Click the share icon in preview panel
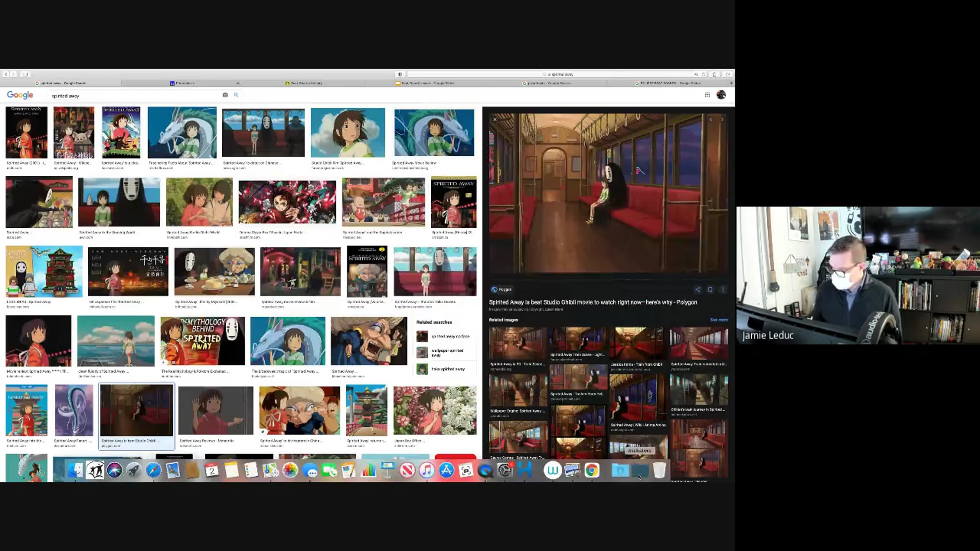The image size is (980, 551). [x=697, y=289]
